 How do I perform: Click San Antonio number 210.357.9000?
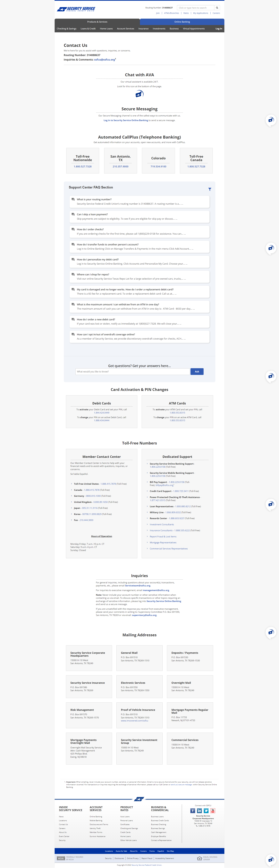(120, 166)
